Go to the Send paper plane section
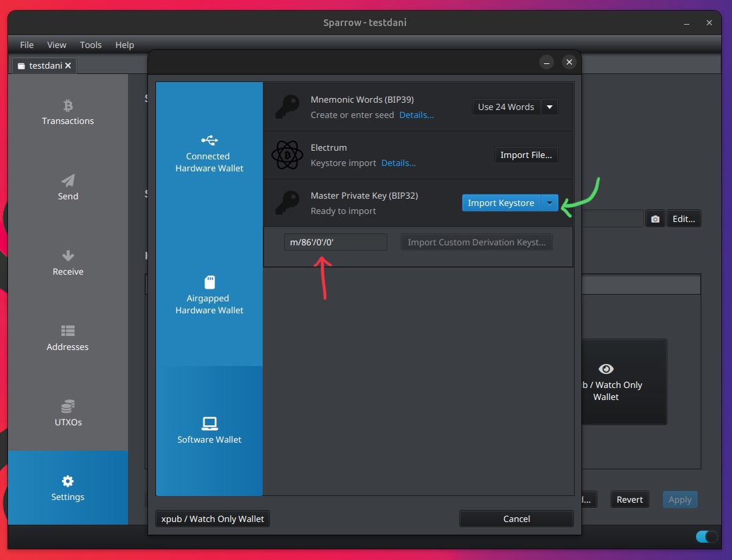This screenshot has width=732, height=560. pos(67,187)
